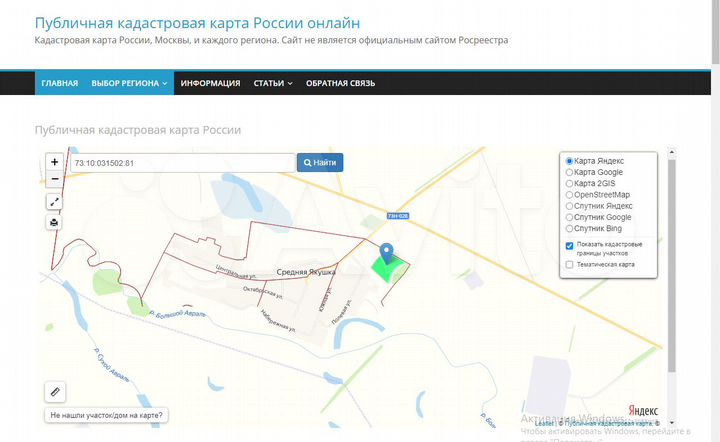Screen dimensions: 720x442
Task: Toggle fullscreen map view icon
Action: pyautogui.click(x=54, y=201)
